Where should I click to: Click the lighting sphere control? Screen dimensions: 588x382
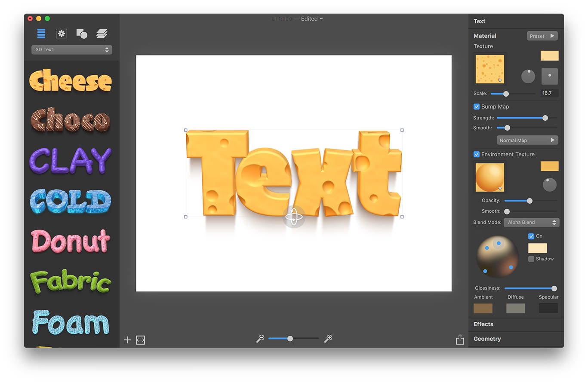click(498, 257)
